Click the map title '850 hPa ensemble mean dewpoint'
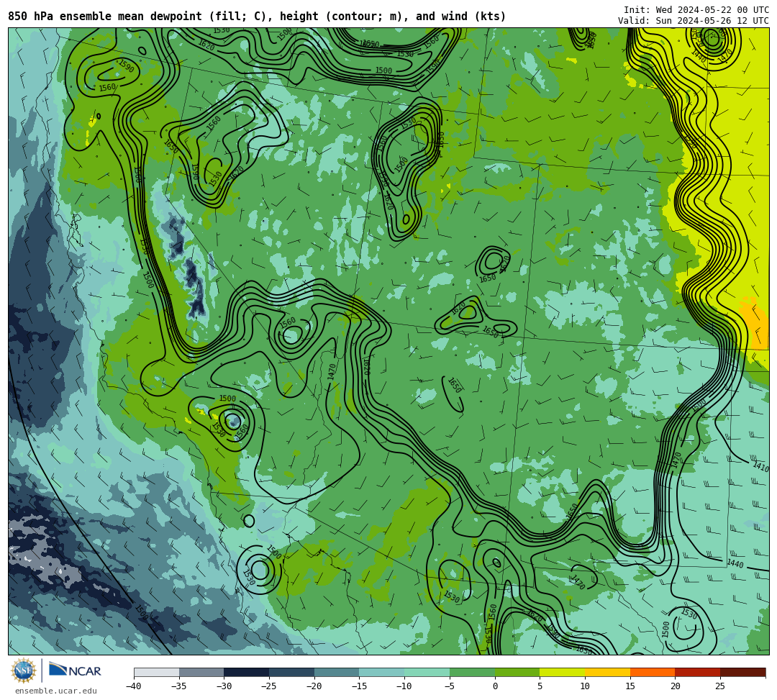Screen dimensions: 777x700 tap(105, 17)
